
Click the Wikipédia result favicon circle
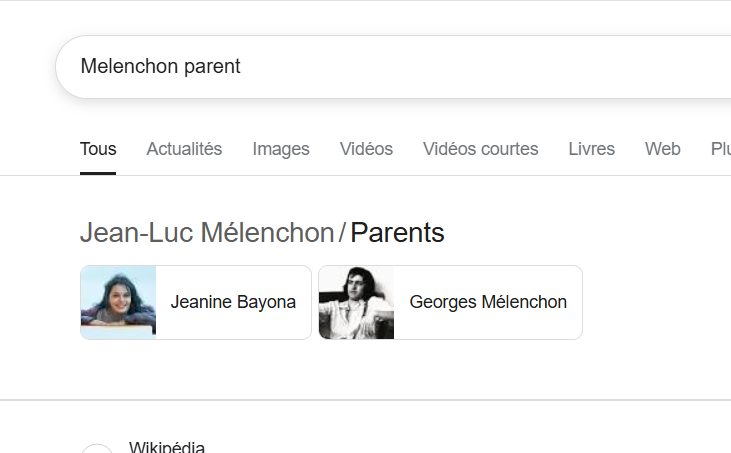tap(97, 449)
